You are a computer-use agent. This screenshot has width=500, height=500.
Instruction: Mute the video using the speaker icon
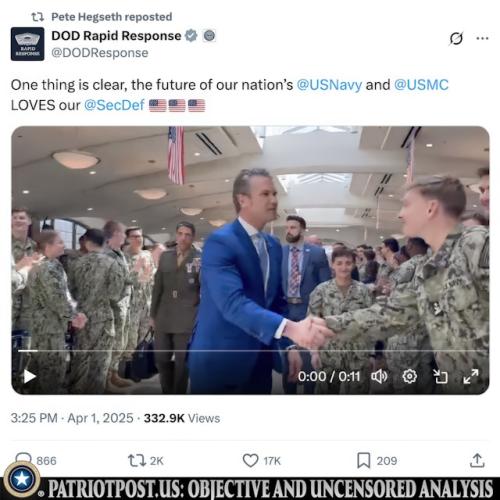click(379, 377)
